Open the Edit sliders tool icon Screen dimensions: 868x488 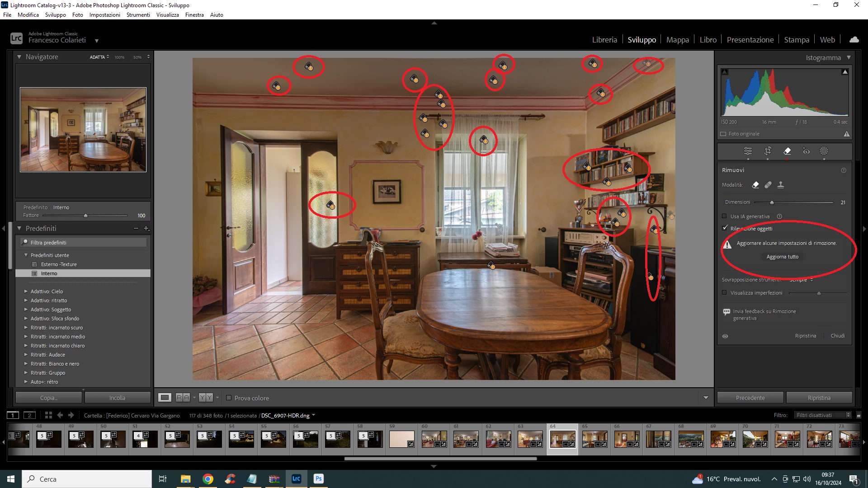click(748, 151)
